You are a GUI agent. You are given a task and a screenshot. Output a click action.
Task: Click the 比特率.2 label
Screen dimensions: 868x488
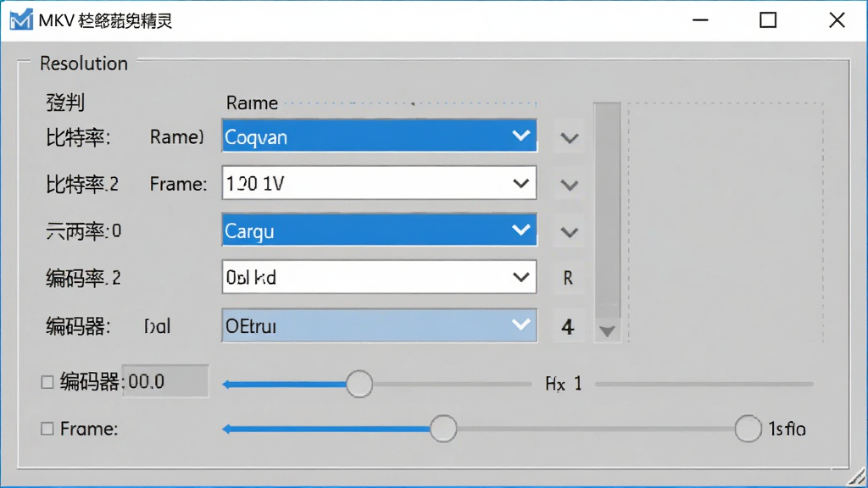tap(82, 184)
